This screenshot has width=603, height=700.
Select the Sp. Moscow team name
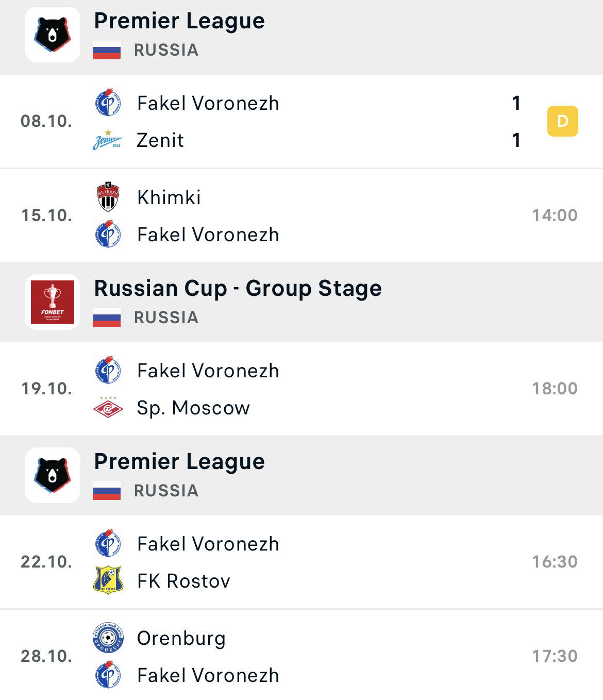point(193,408)
